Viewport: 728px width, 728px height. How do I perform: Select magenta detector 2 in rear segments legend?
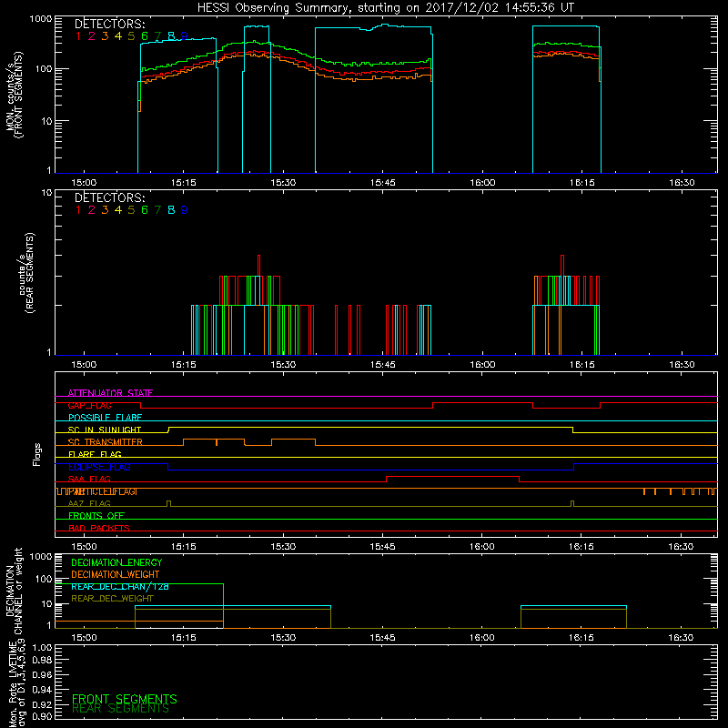pyautogui.click(x=92, y=210)
